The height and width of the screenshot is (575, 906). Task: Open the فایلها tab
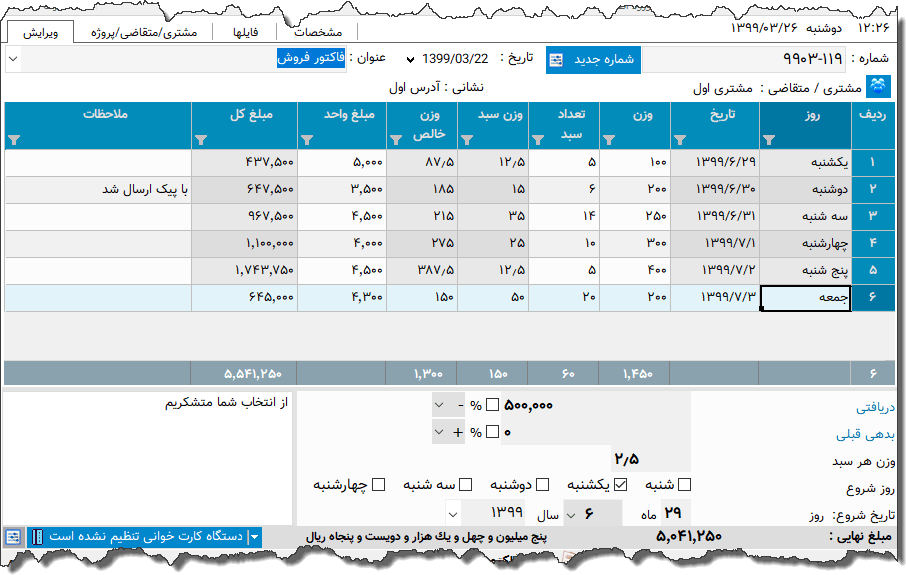click(245, 32)
